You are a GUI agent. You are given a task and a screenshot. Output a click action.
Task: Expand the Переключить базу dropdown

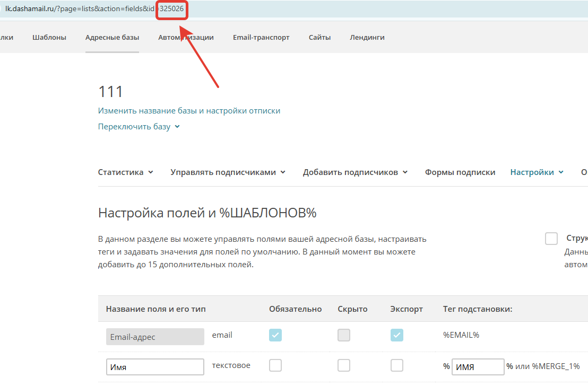coord(139,127)
